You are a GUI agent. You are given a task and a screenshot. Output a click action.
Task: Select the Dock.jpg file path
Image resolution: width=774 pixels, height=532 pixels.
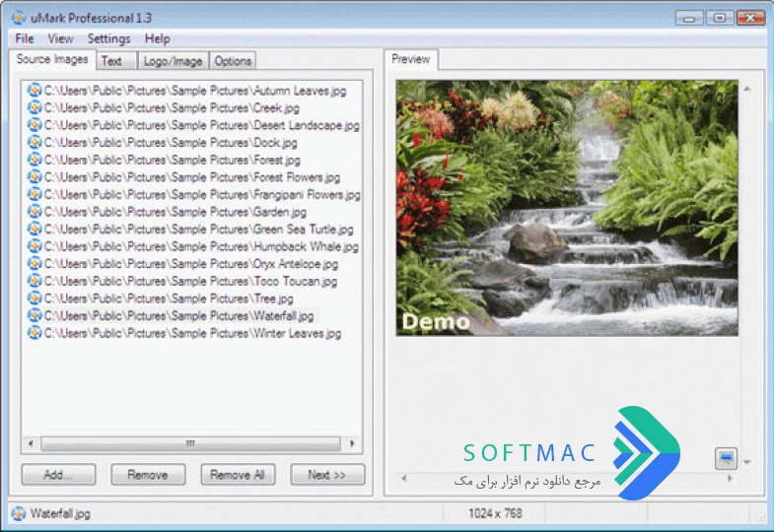[171, 143]
